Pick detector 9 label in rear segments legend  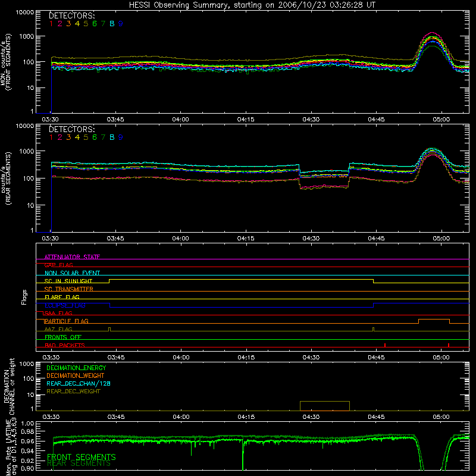(121, 137)
